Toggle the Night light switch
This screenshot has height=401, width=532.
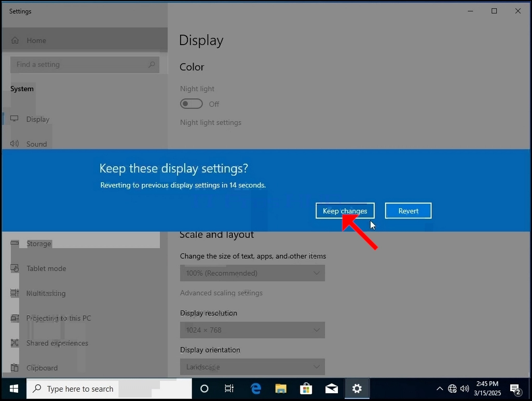coord(192,104)
